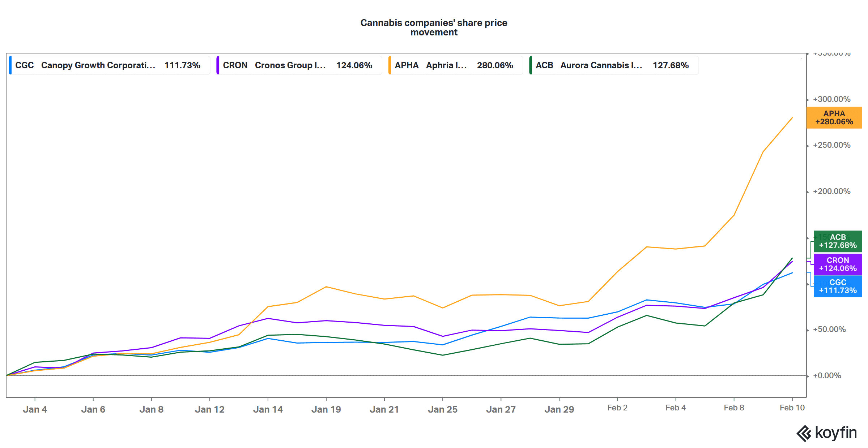Click the 111.73% value in CGC legend
This screenshot has width=868, height=448.
(182, 65)
